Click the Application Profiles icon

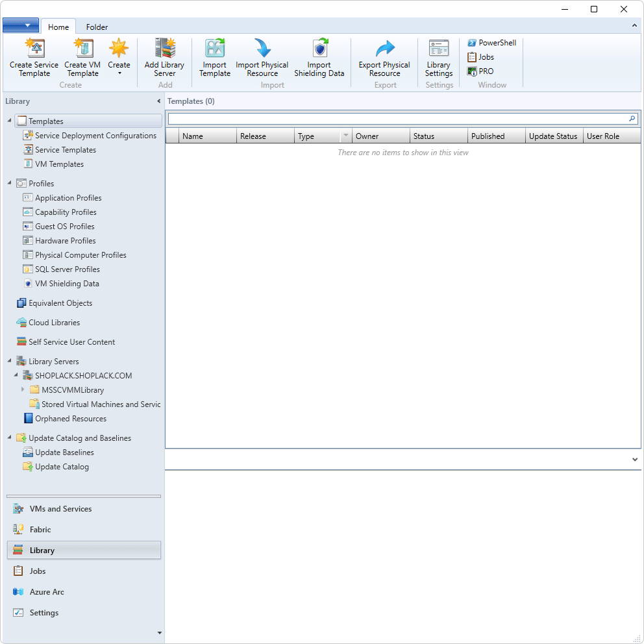click(x=27, y=197)
